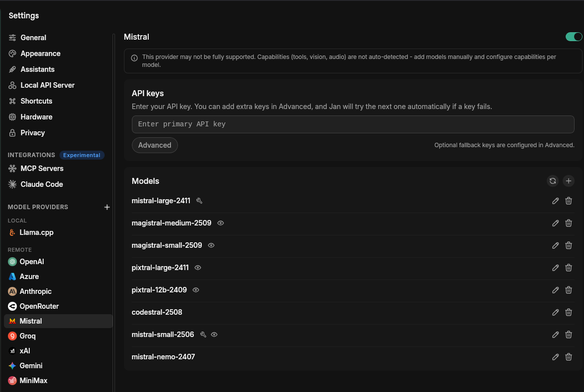This screenshot has width=584, height=392.
Task: Click the info icon in provider notice
Action: tap(134, 58)
